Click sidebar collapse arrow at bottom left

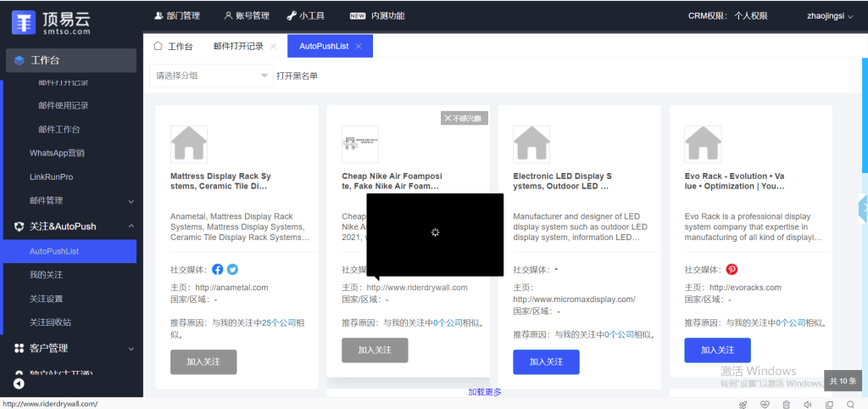(18, 384)
